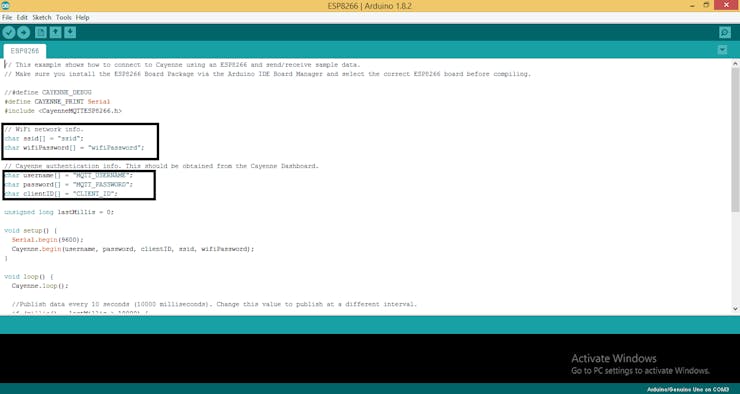Viewport: 740px width, 394px height.
Task: Select the ESP8266 sketch tab
Action: [x=25, y=51]
